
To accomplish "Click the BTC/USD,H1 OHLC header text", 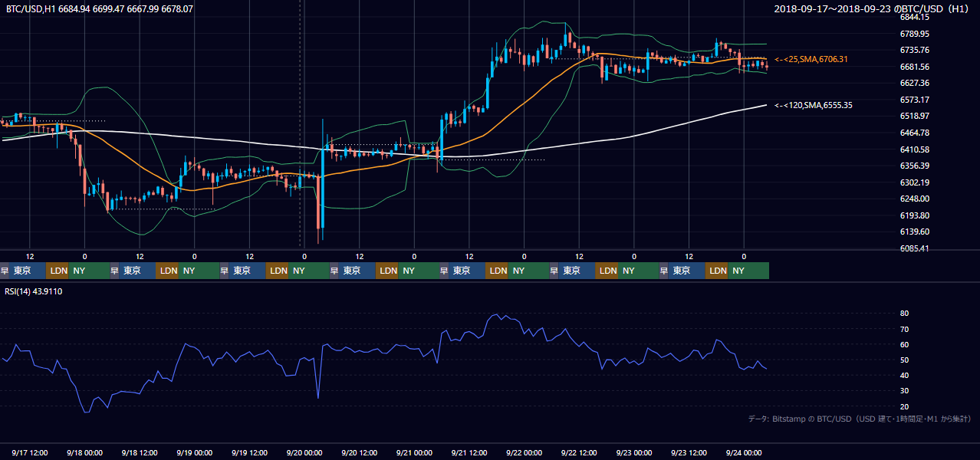I will (x=100, y=9).
